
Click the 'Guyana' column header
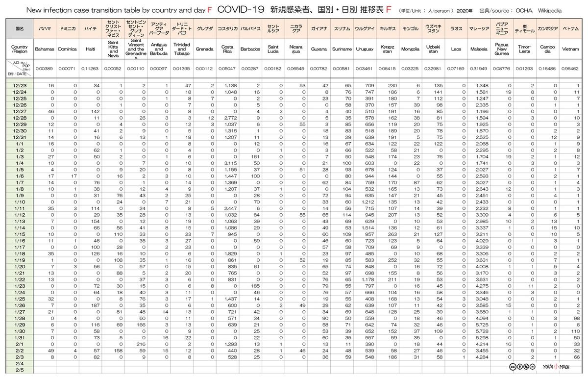(319, 49)
